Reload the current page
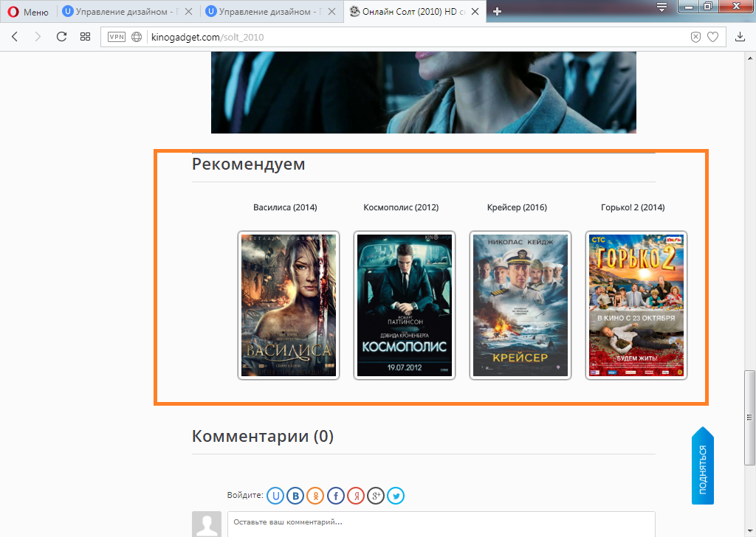Image resolution: width=756 pixels, height=537 pixels. pos(61,37)
